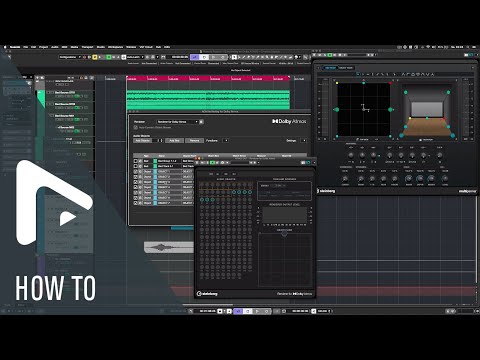Adjust the round slider knob below Renderer output meter
The height and width of the screenshot is (360, 480).
[x=284, y=234]
